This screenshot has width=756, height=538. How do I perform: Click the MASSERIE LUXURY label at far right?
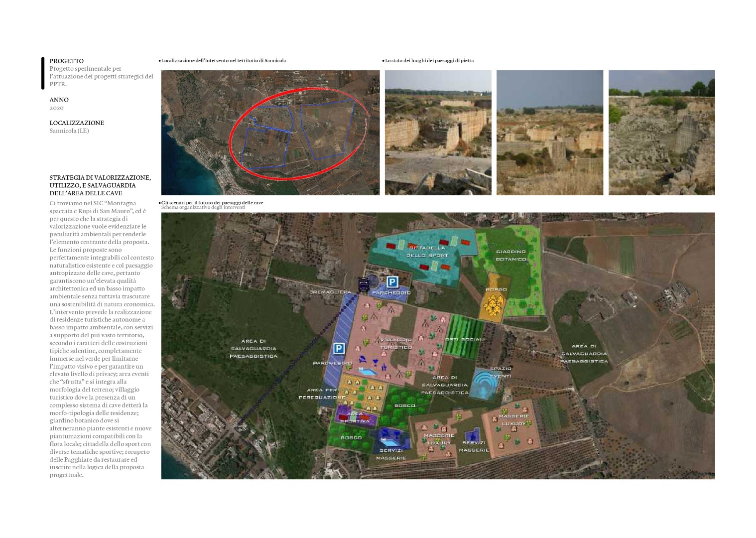[514, 420]
